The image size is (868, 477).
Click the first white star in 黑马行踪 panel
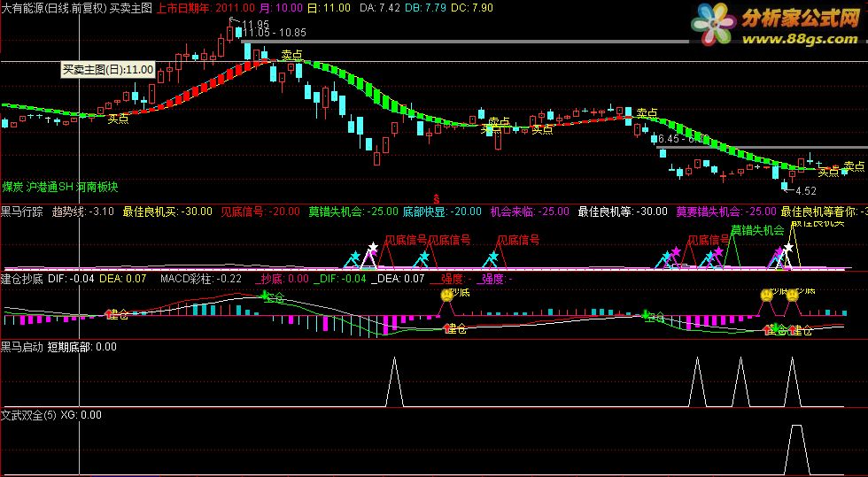click(373, 246)
